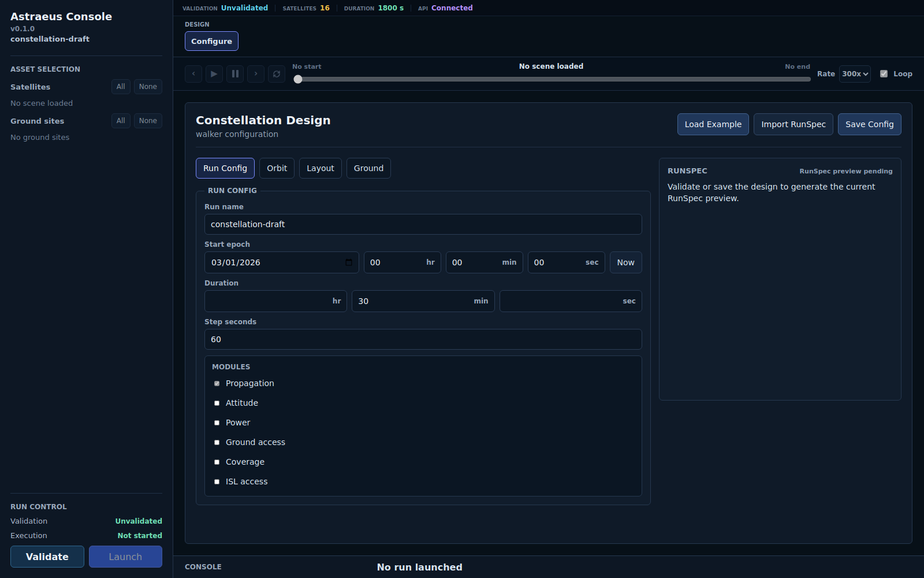Screen dimensions: 924x578
Task: Pause scene playback
Action: 235,74
